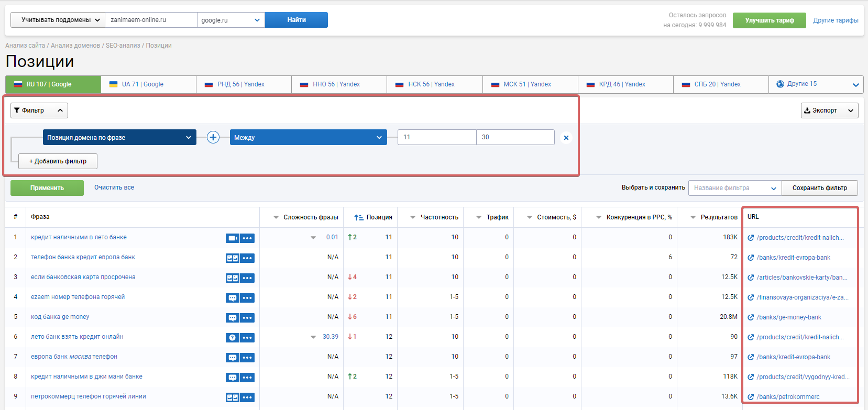Remove the position filter with the X icon

pyautogui.click(x=566, y=138)
